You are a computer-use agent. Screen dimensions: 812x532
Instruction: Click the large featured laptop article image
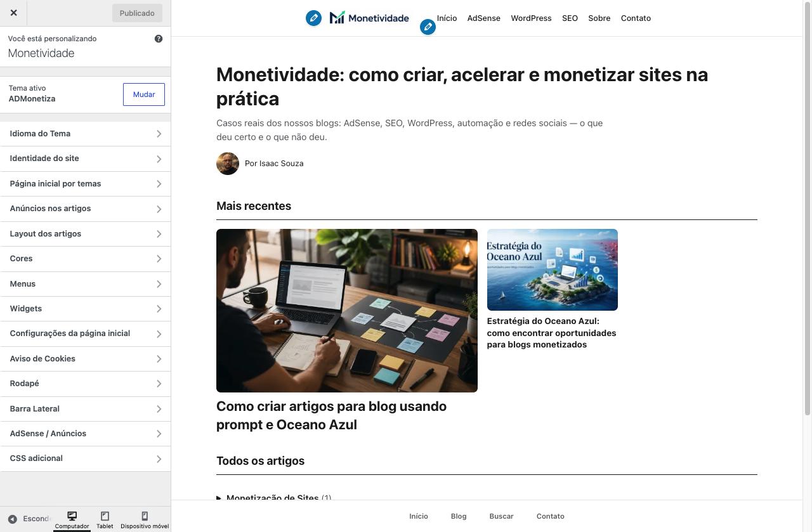tap(347, 311)
